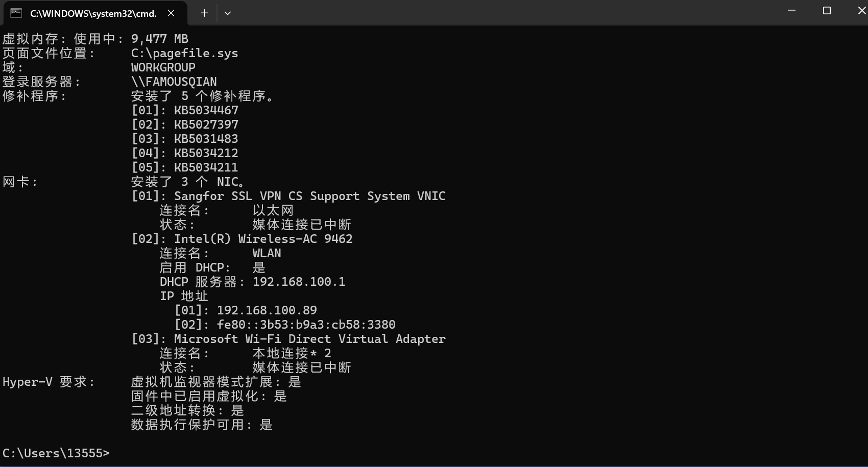This screenshot has height=467, width=868.
Task: Click the Sangfor SSL VPN adapter line
Action: [x=309, y=196]
